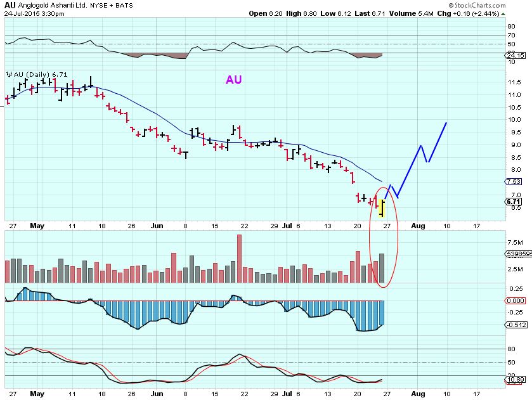Click the Jul label on bottom date axis

pos(287,394)
